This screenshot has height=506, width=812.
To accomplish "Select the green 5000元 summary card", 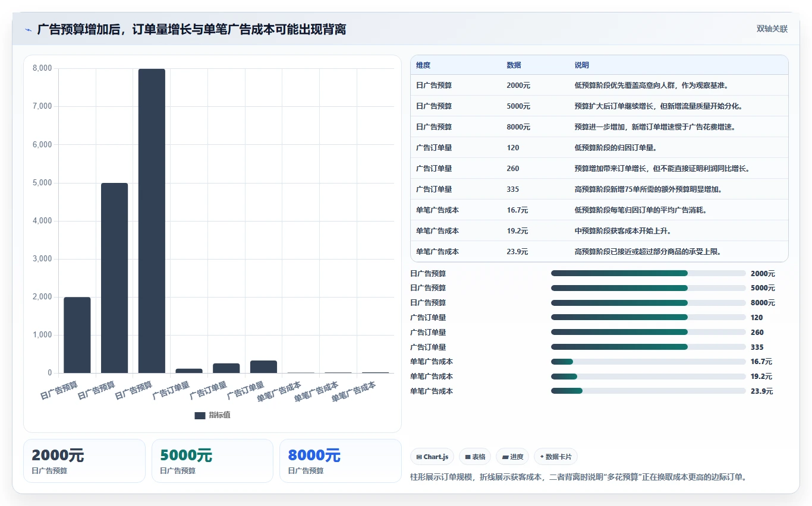I will coord(212,461).
